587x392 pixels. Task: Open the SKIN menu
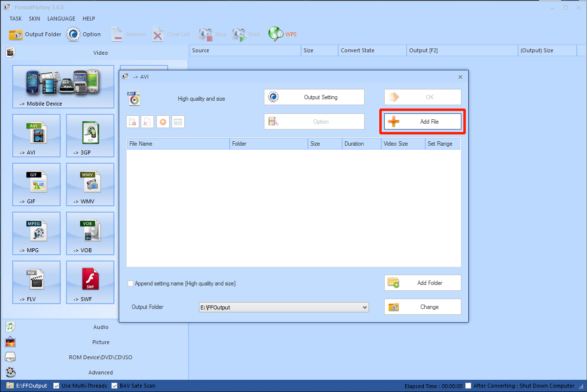tap(34, 19)
